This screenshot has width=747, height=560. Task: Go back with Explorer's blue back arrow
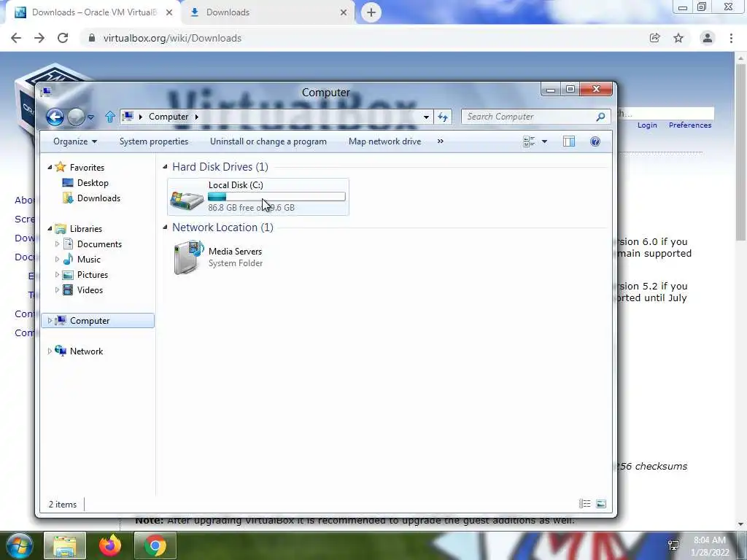[x=55, y=117]
